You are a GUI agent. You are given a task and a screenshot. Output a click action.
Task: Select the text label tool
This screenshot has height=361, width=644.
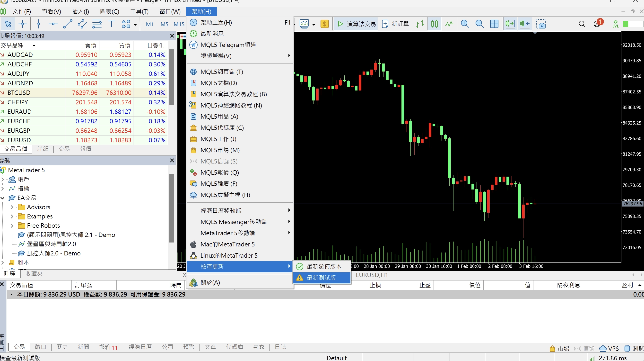coord(111,24)
